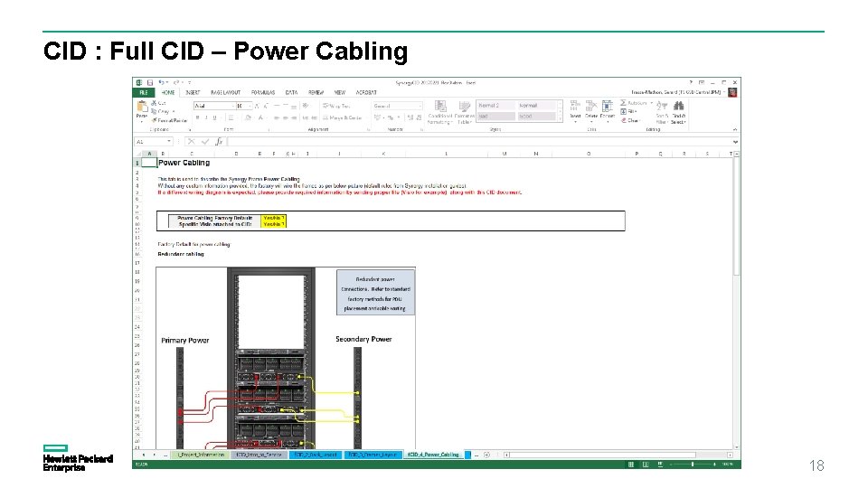The image size is (868, 488).
Task: Switch to the DATA ribbon tab
Action: [291, 92]
